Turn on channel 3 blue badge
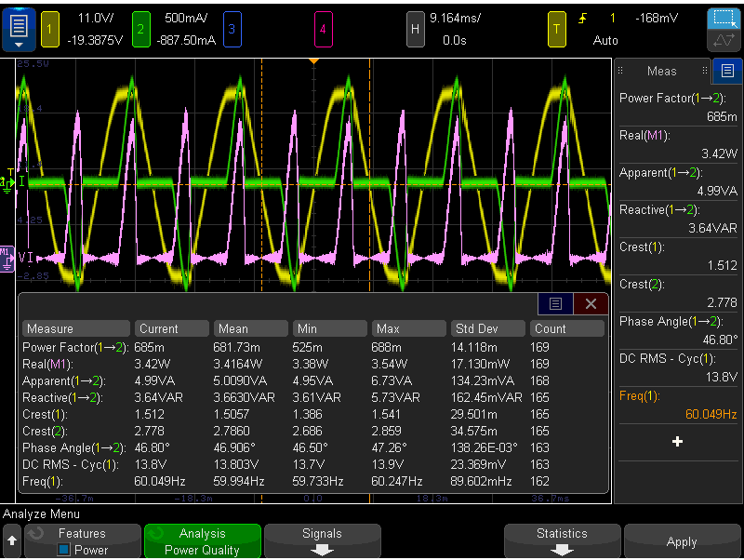This screenshot has width=744, height=560. 232,29
